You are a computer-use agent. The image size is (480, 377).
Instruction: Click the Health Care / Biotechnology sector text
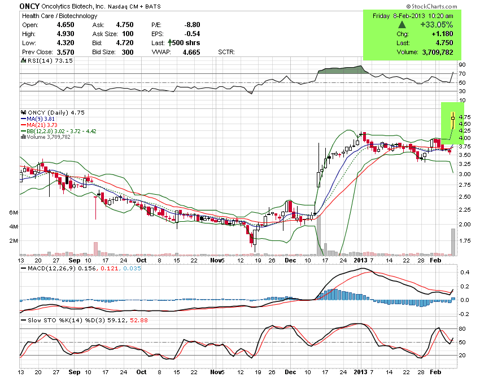pos(59,16)
